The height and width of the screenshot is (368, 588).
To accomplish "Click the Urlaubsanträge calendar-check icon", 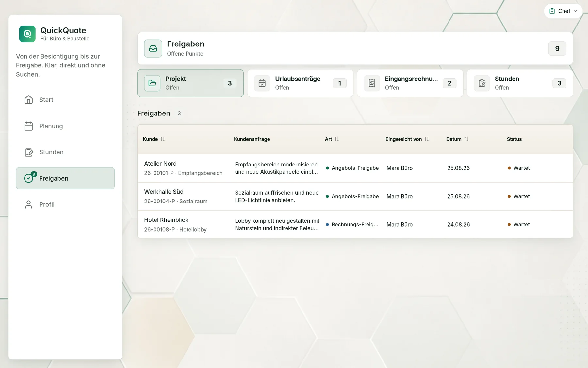I will click(x=262, y=83).
